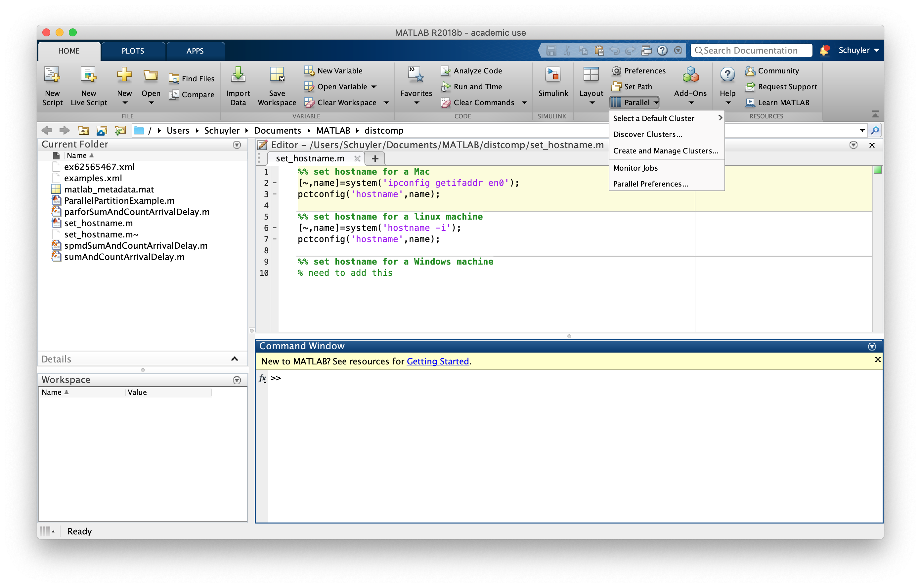This screenshot has height=588, width=921.
Task: Click the quick access Help icon
Action: (662, 51)
